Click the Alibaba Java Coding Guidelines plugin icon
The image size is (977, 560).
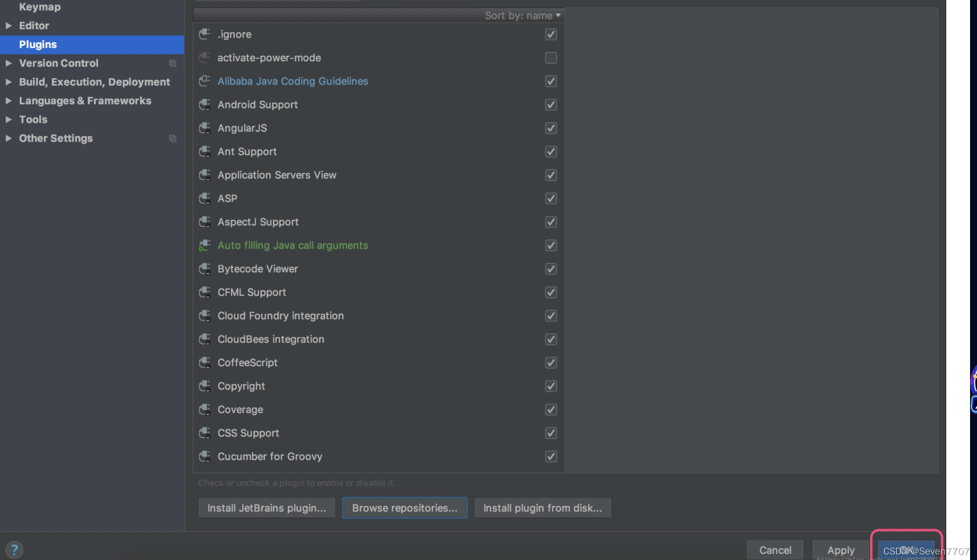tap(204, 81)
